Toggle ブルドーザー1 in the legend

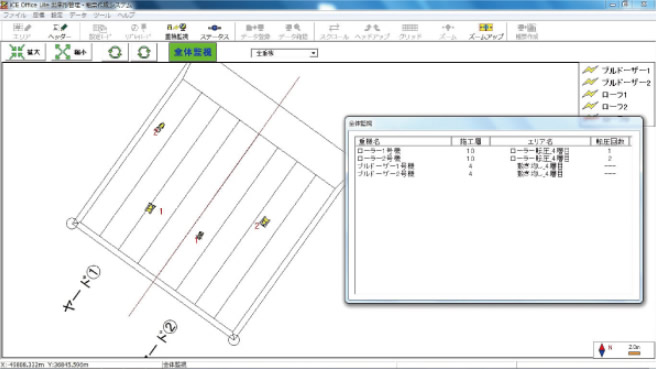click(x=617, y=70)
